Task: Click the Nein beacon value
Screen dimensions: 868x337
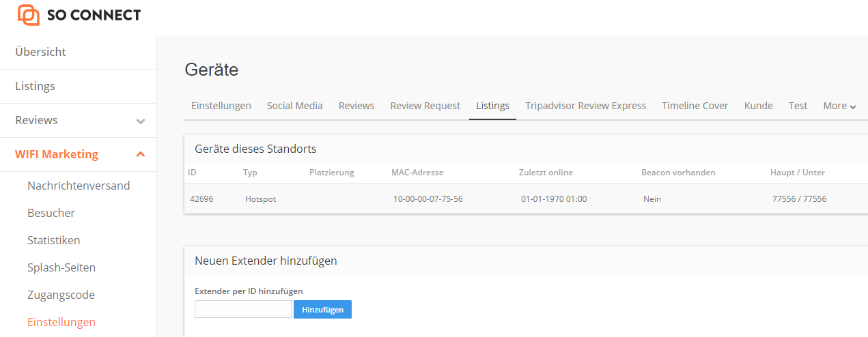Action: [652, 199]
